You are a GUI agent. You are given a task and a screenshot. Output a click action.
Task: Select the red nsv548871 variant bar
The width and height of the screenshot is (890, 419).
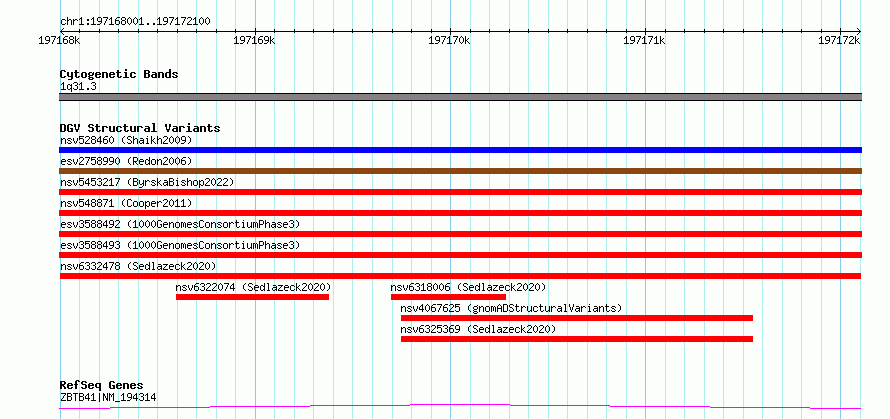coord(460,213)
